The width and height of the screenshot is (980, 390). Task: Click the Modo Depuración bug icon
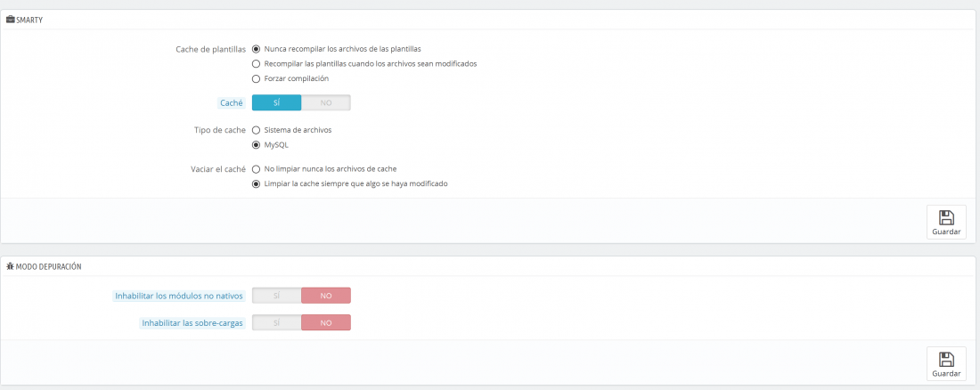(10, 266)
